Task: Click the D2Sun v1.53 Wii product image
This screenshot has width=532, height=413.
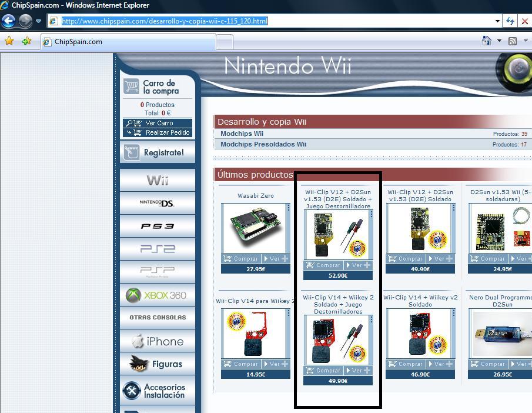Action: pyautogui.click(x=501, y=228)
